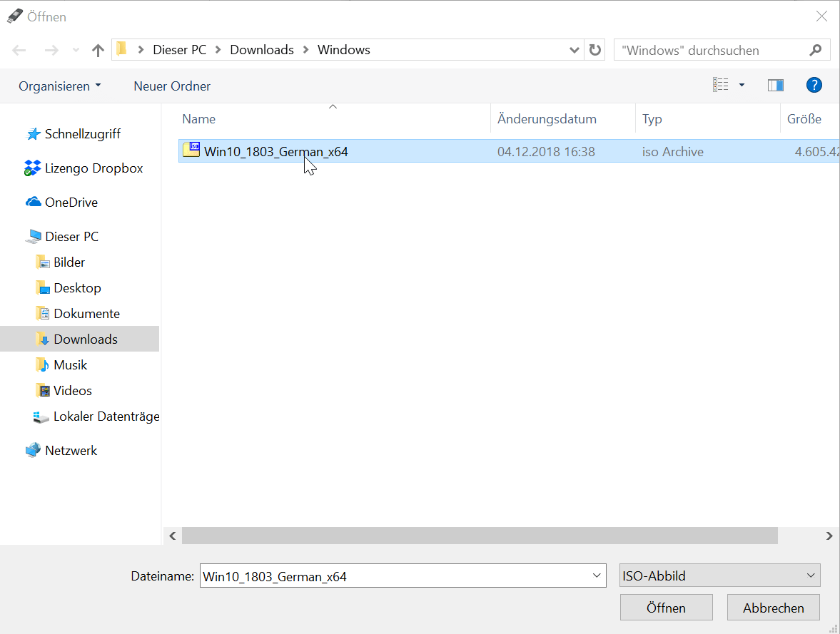The height and width of the screenshot is (634, 840).
Task: Expand the chevron after Downloads breadcrumb
Action: [x=306, y=50]
